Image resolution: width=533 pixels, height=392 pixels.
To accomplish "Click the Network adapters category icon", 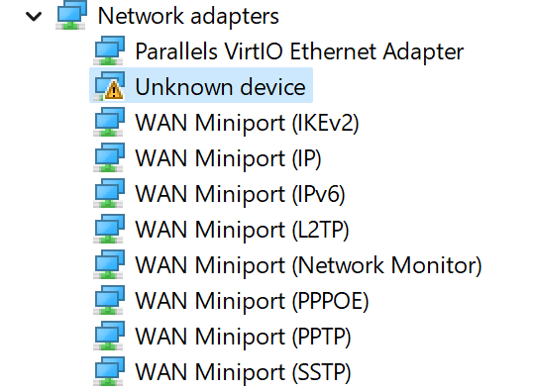I will coord(71,15).
